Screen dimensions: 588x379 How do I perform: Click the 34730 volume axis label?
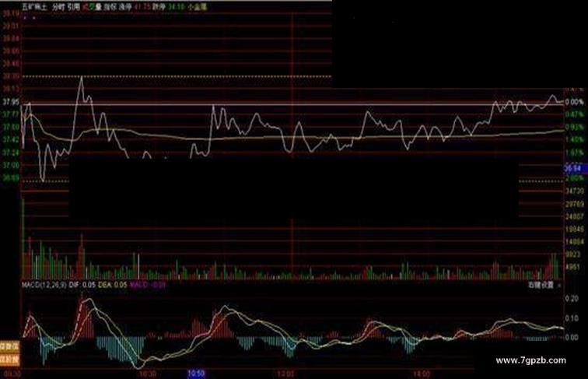point(575,191)
